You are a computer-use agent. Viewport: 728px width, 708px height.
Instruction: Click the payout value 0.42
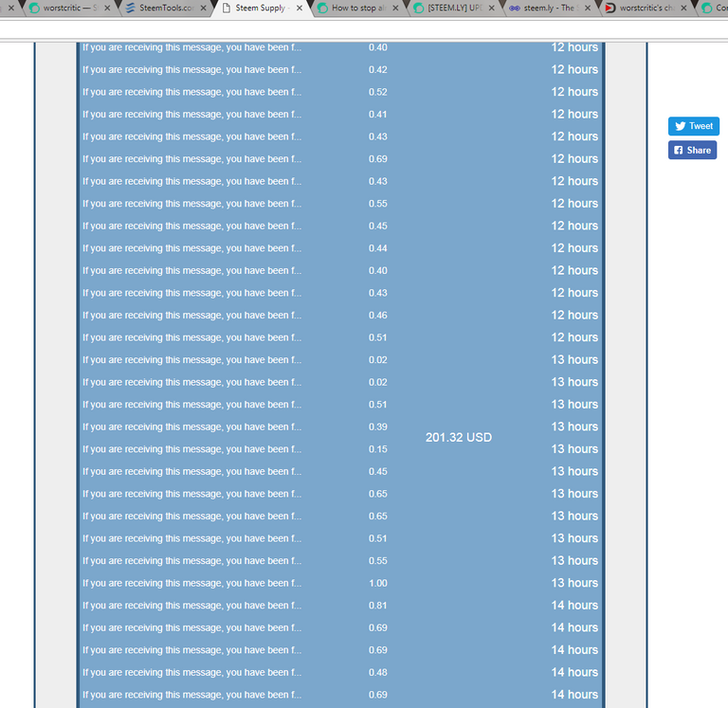[x=378, y=69]
